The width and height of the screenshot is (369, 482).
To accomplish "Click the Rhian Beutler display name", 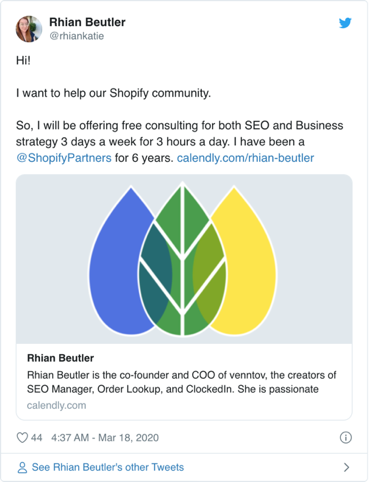I will [87, 22].
